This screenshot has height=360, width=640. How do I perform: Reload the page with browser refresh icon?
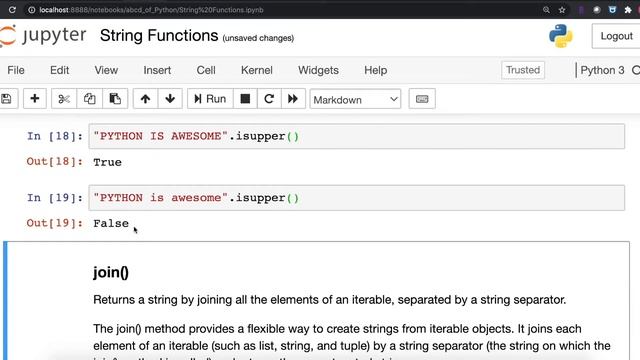(x=12, y=9)
